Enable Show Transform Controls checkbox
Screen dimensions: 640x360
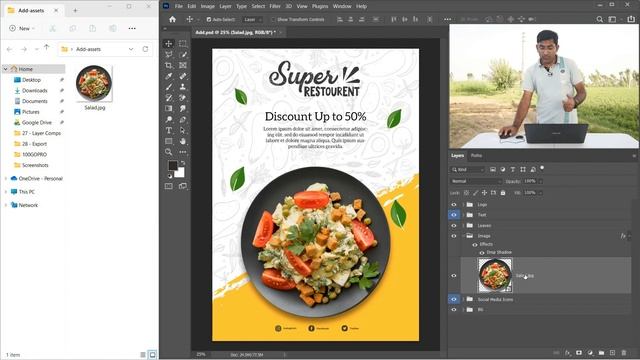click(x=273, y=19)
